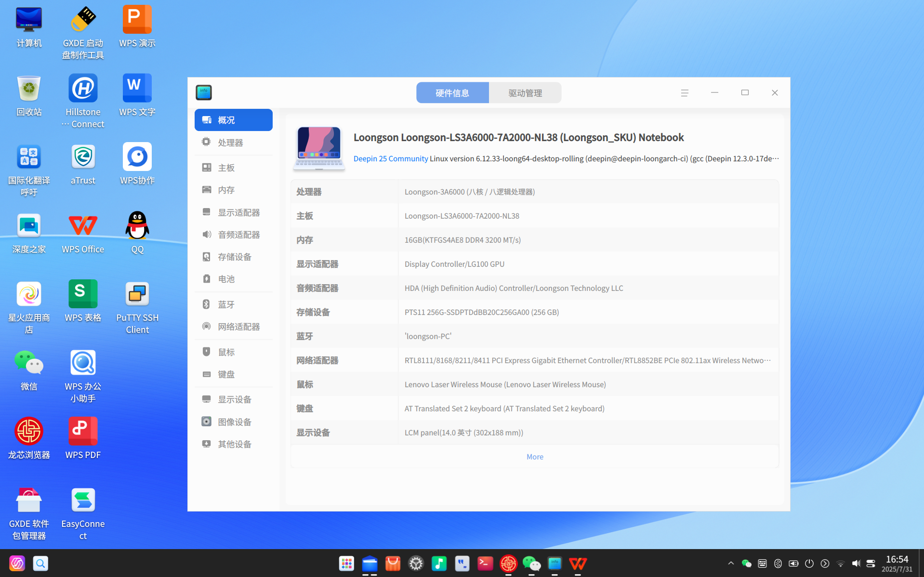
Task: Open 图像设备 category
Action: coord(233,422)
